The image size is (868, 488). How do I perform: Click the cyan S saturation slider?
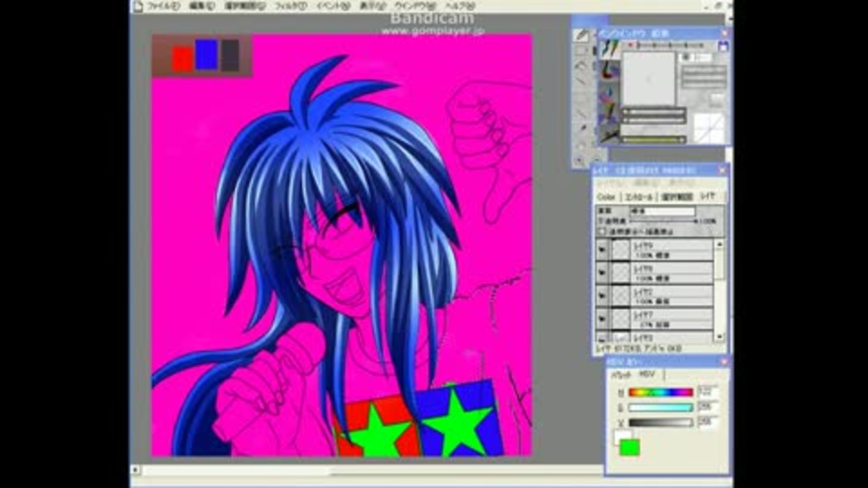pos(661,408)
